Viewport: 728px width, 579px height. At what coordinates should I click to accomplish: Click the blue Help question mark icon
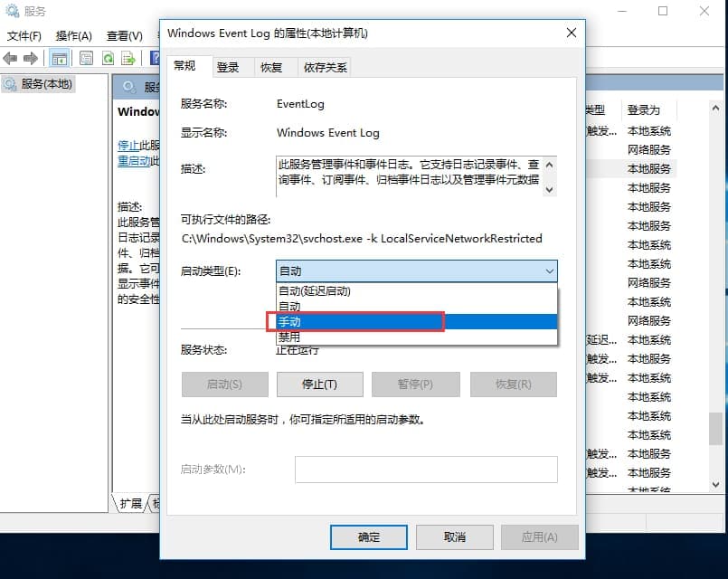(154, 59)
